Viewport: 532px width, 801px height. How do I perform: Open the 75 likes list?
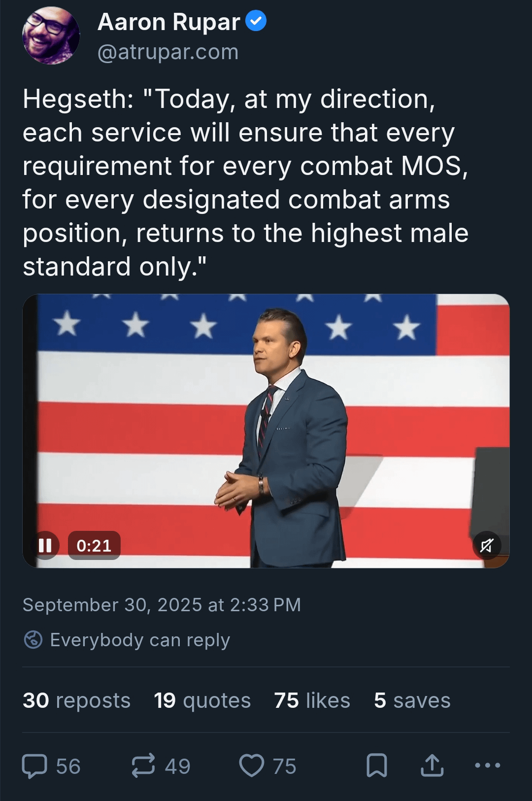[x=312, y=700]
